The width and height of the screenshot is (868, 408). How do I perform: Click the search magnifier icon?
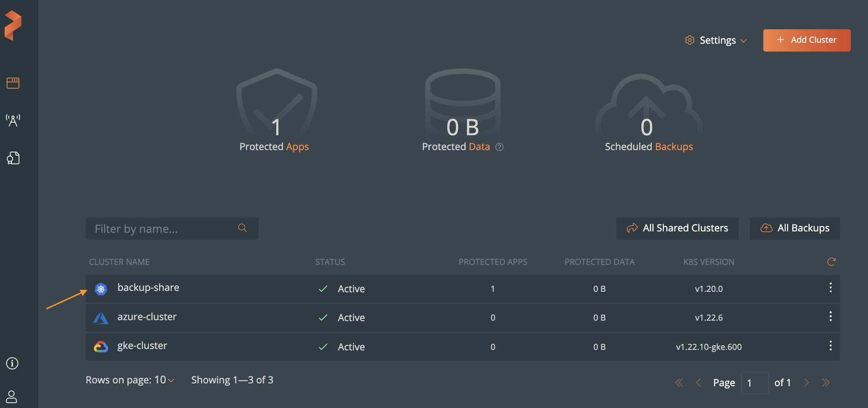(x=242, y=228)
